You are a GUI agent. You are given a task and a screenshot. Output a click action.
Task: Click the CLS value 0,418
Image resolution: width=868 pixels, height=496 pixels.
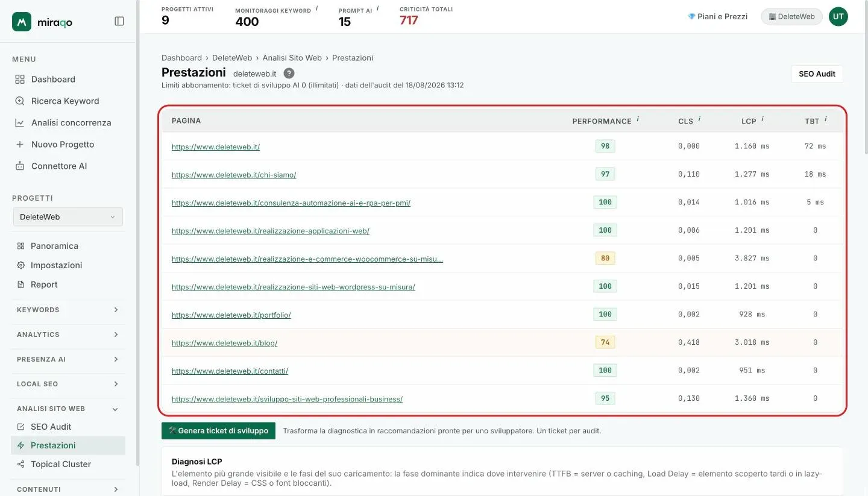(689, 342)
